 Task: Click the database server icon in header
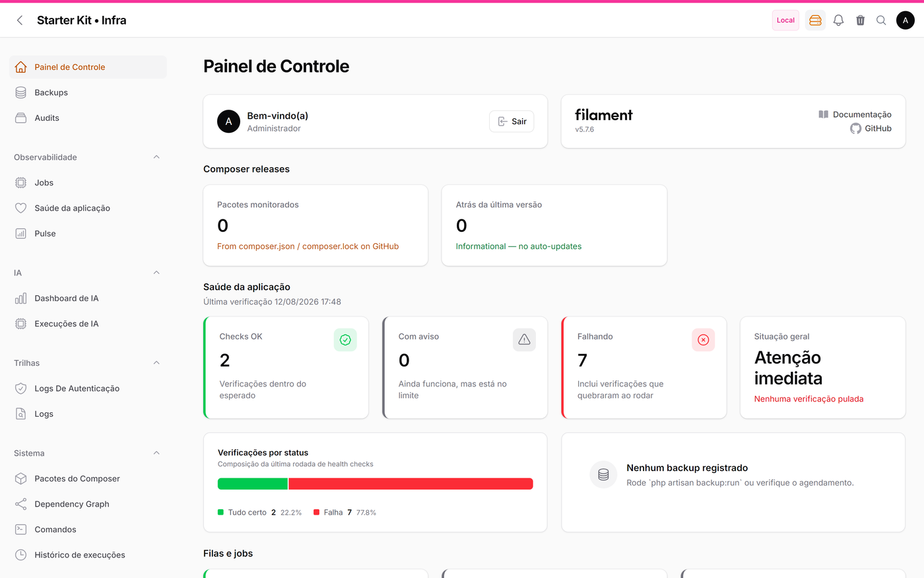[815, 20]
